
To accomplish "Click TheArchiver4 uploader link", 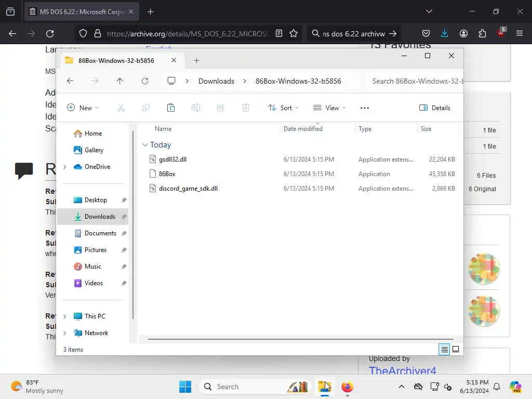I will click(x=403, y=370).
